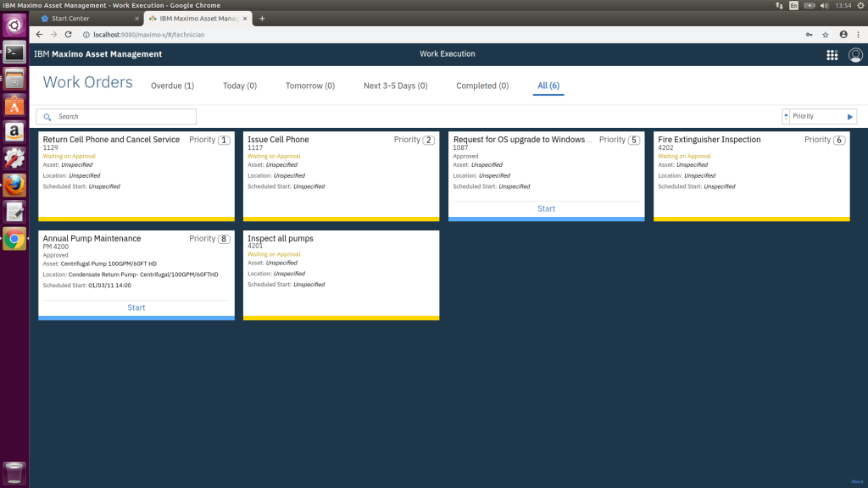Click the PM 4200 identifier
868x488 pixels.
pos(55,247)
